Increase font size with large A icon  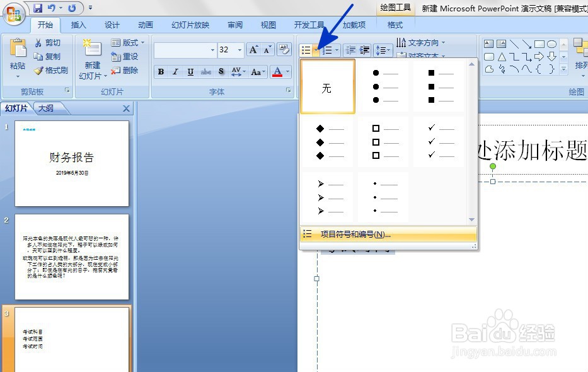[x=253, y=50]
